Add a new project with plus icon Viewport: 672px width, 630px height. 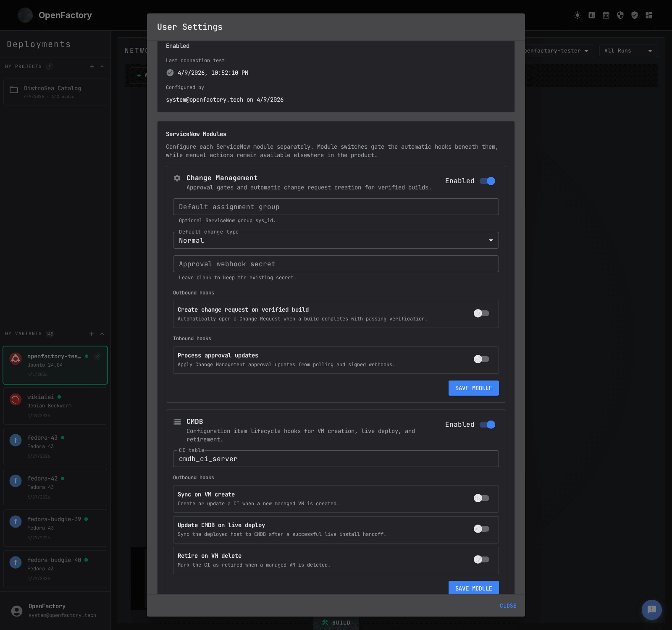(x=92, y=66)
